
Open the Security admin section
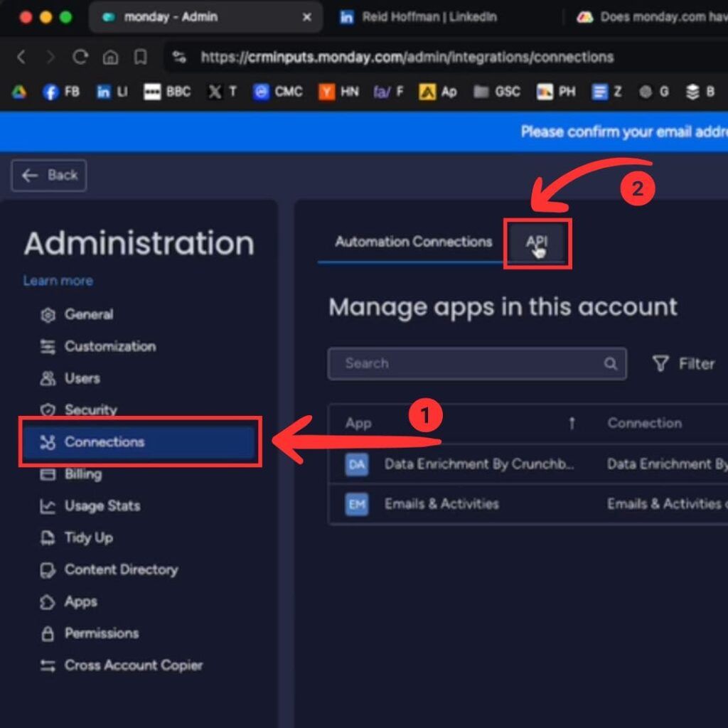click(x=78, y=410)
